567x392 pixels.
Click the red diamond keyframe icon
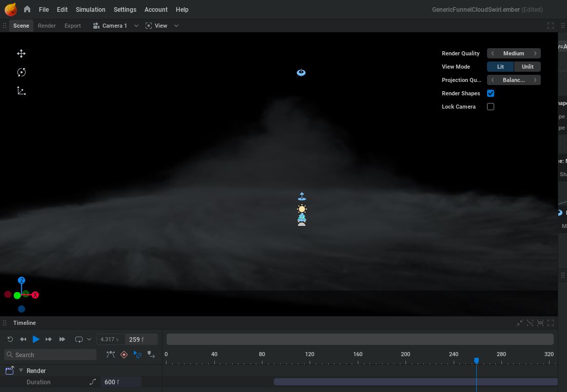[x=124, y=355]
